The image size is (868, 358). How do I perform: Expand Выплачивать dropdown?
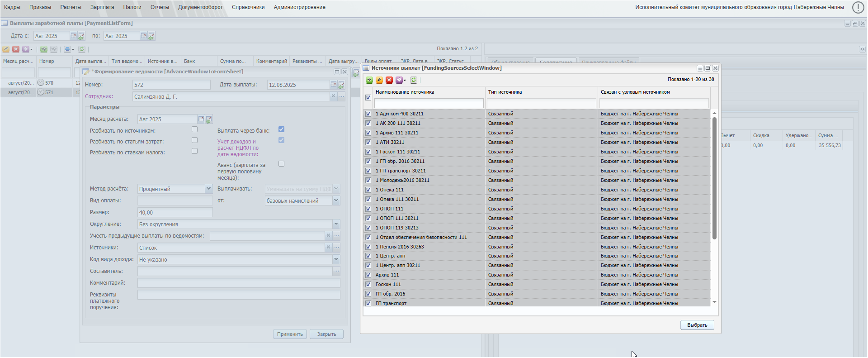click(336, 189)
